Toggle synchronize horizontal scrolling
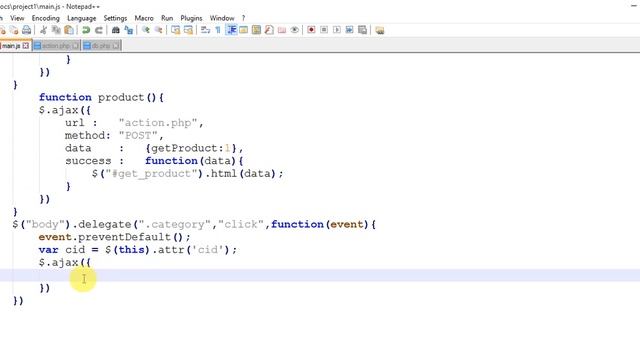Screen dimensions: 640x360 click(x=189, y=30)
